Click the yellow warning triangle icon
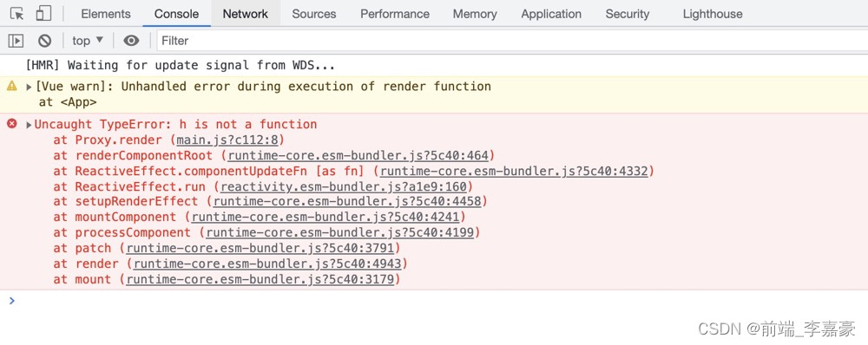 [x=11, y=86]
